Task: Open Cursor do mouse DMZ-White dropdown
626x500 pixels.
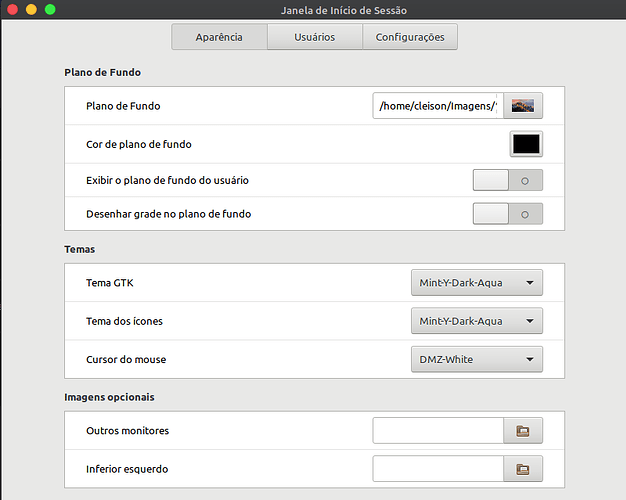Action: point(477,359)
